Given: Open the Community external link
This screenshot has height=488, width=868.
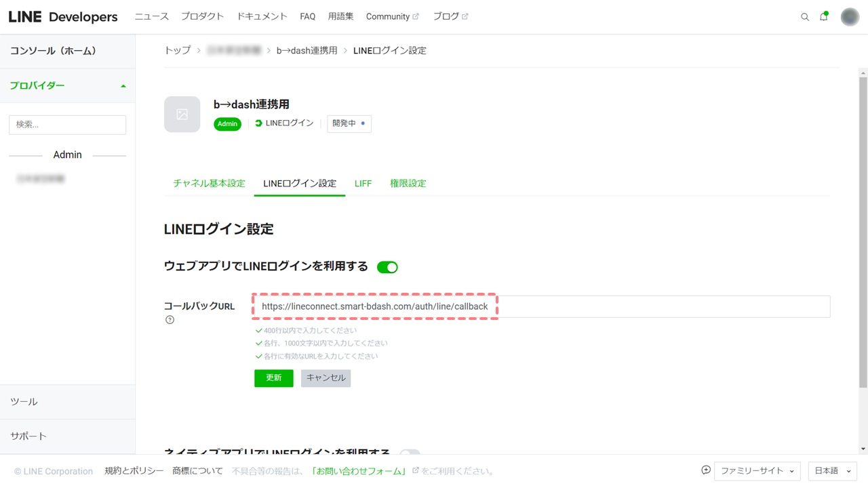Looking at the screenshot, I should tap(392, 16).
